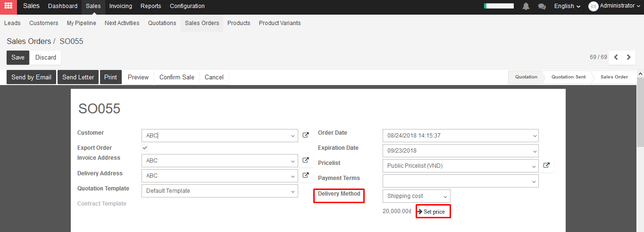The image size is (644, 232).
Task: Open Pricelist external link icon
Action: (x=546, y=165)
